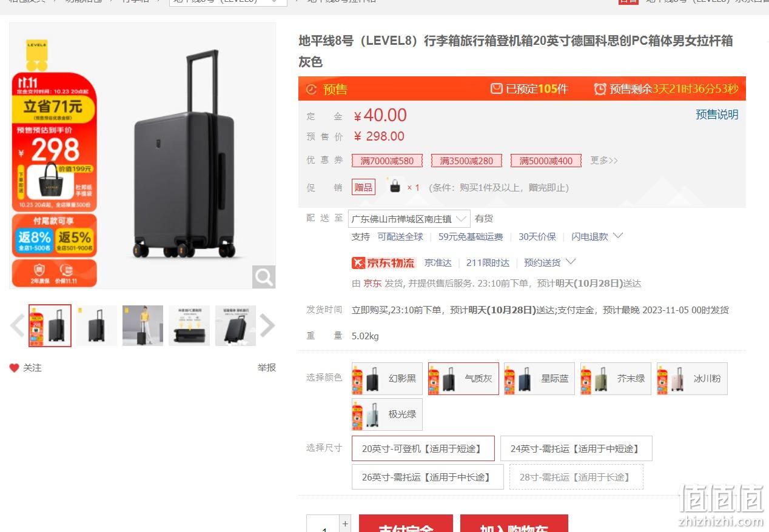Show previous thumbnails with left arrow

point(17,325)
